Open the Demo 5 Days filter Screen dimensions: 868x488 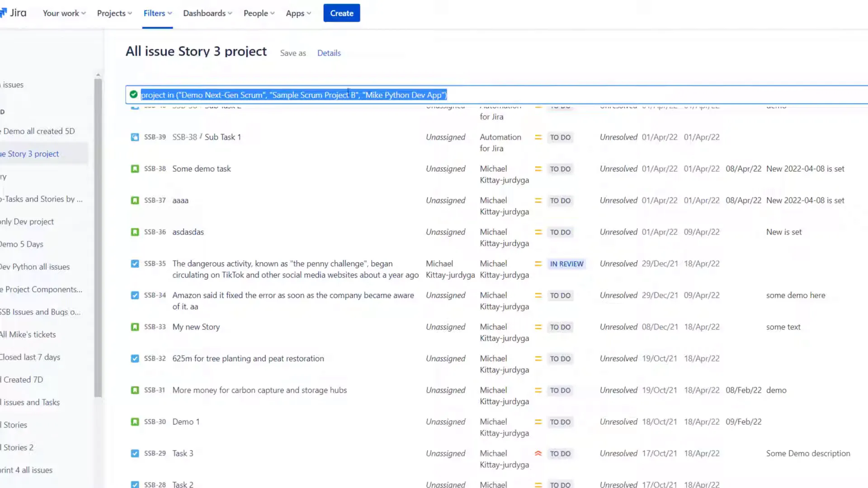(x=22, y=244)
